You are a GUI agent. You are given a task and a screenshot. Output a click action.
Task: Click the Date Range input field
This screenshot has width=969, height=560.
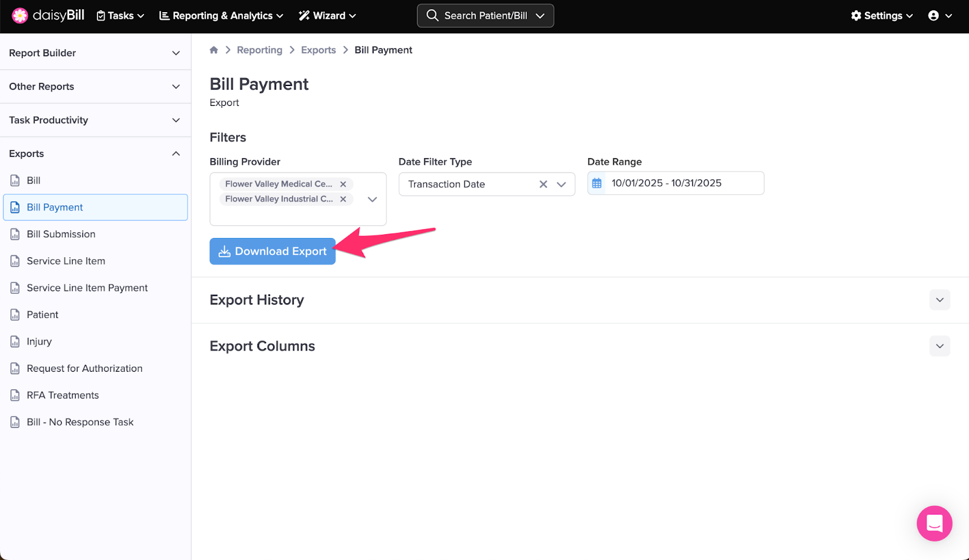coord(683,183)
